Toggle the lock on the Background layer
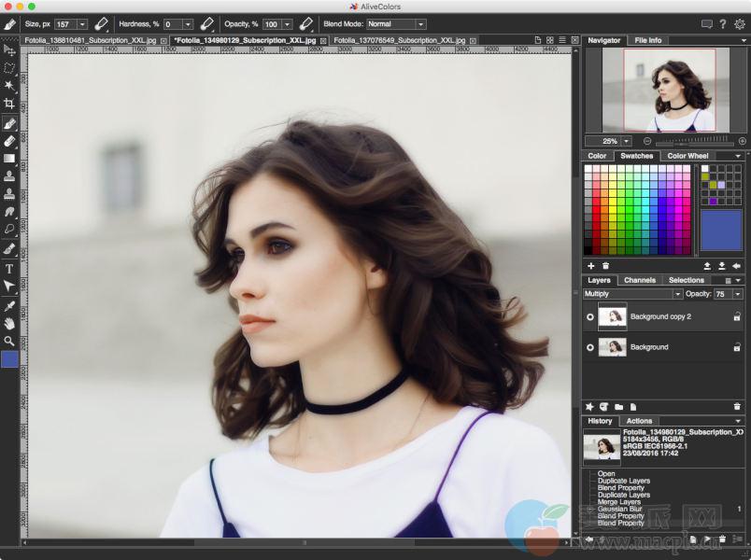 (737, 347)
